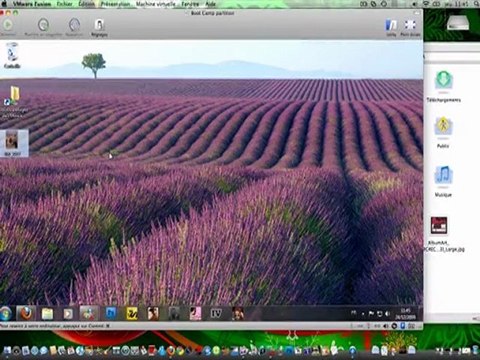Click the Windows taskbar clock

pyautogui.click(x=405, y=314)
